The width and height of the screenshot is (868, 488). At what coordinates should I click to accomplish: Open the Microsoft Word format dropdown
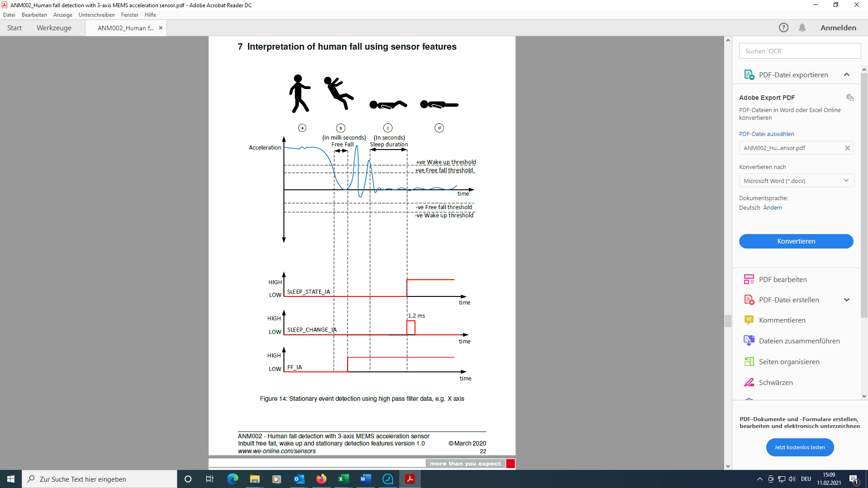[796, 181]
